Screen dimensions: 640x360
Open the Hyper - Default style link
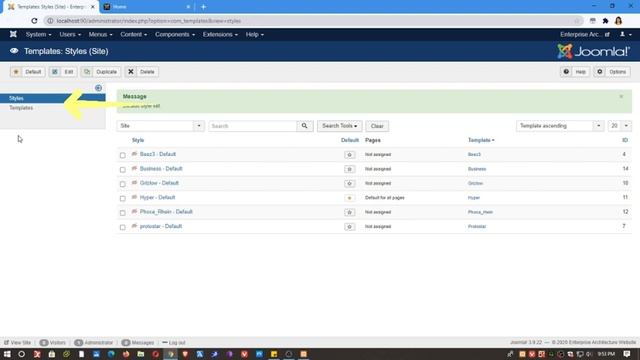(x=157, y=198)
